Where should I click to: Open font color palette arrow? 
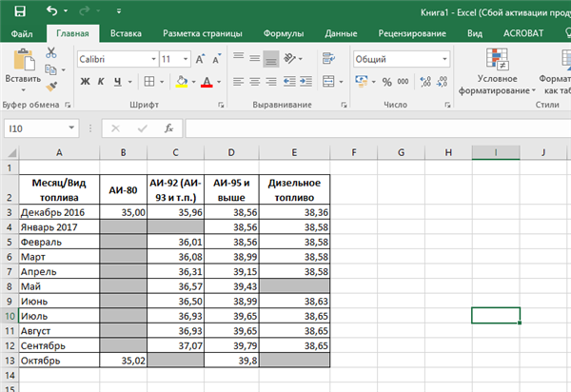[219, 82]
